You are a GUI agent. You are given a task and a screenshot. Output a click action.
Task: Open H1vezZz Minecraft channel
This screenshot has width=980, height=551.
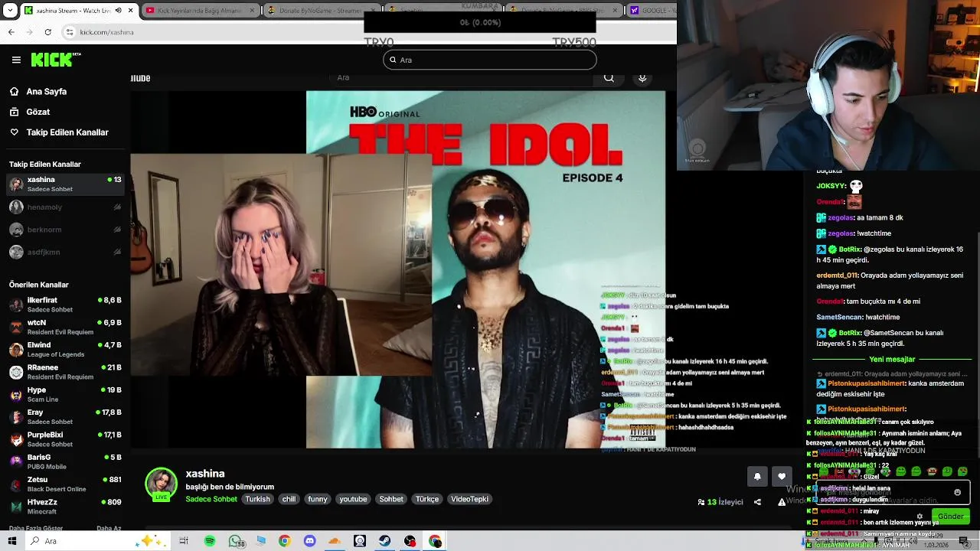coord(64,506)
